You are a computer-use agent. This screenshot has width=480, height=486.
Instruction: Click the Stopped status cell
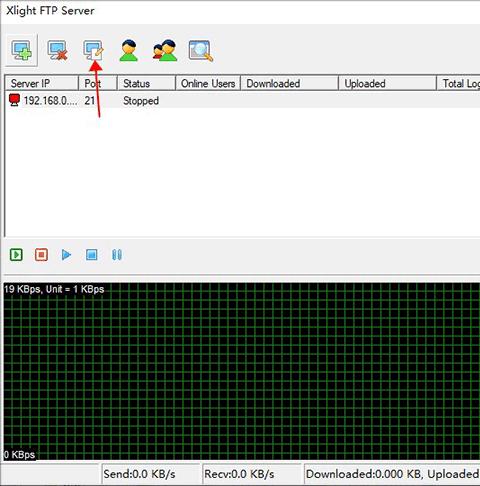[141, 101]
